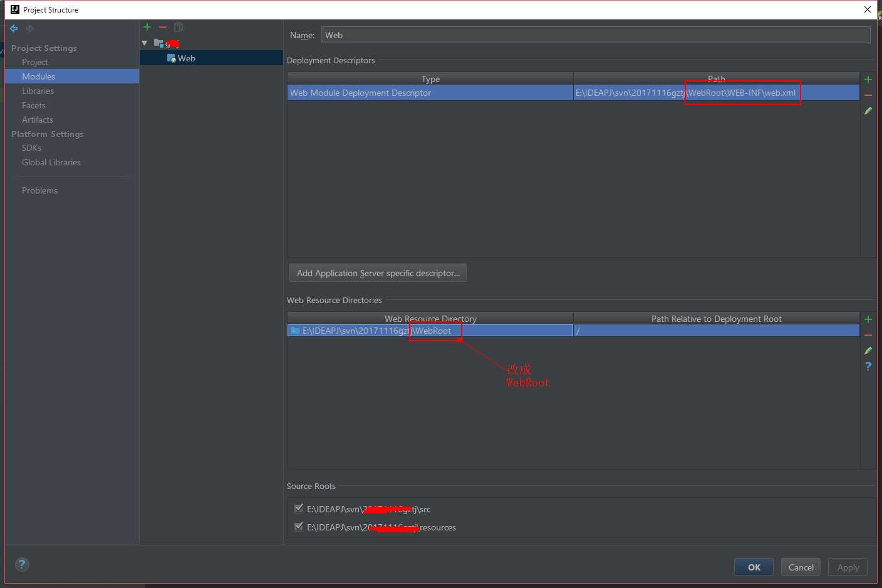This screenshot has width=882, height=588.
Task: Open SDKs platform settings
Action: [x=31, y=148]
